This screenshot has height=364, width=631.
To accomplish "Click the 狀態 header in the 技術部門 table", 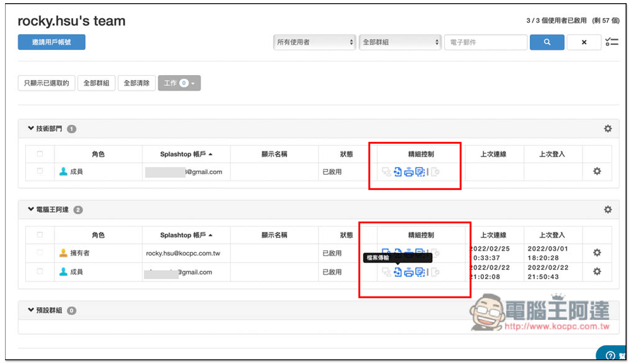I will coord(346,154).
